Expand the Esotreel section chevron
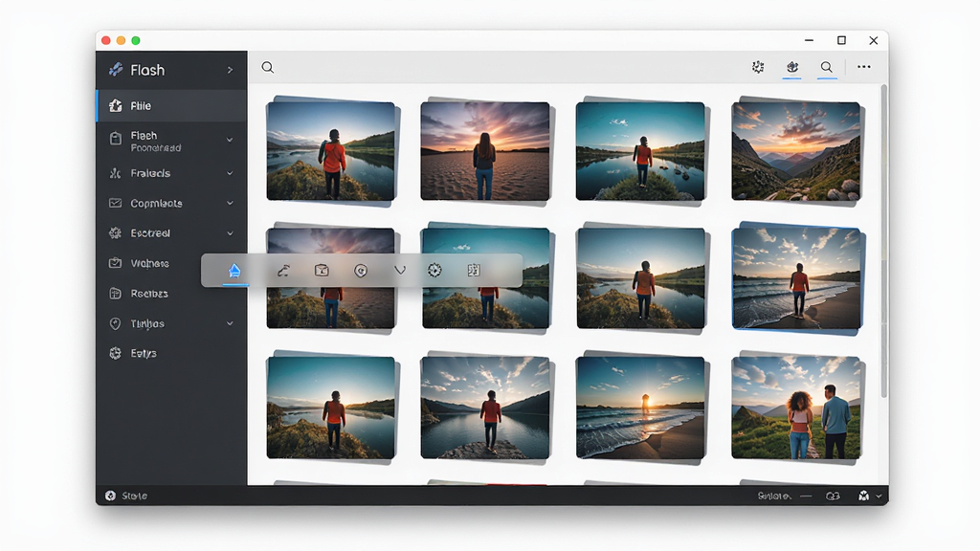 (230, 233)
